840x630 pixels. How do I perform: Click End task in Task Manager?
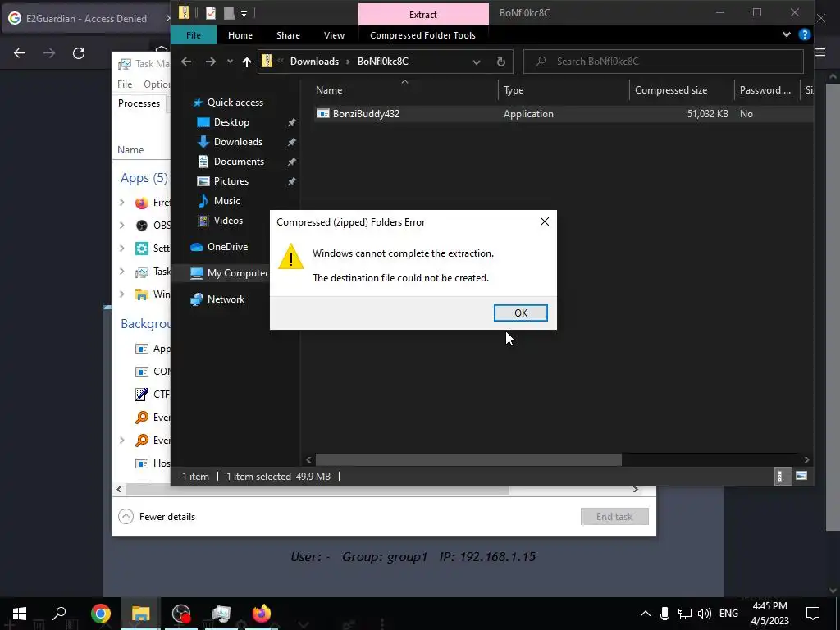tap(614, 517)
